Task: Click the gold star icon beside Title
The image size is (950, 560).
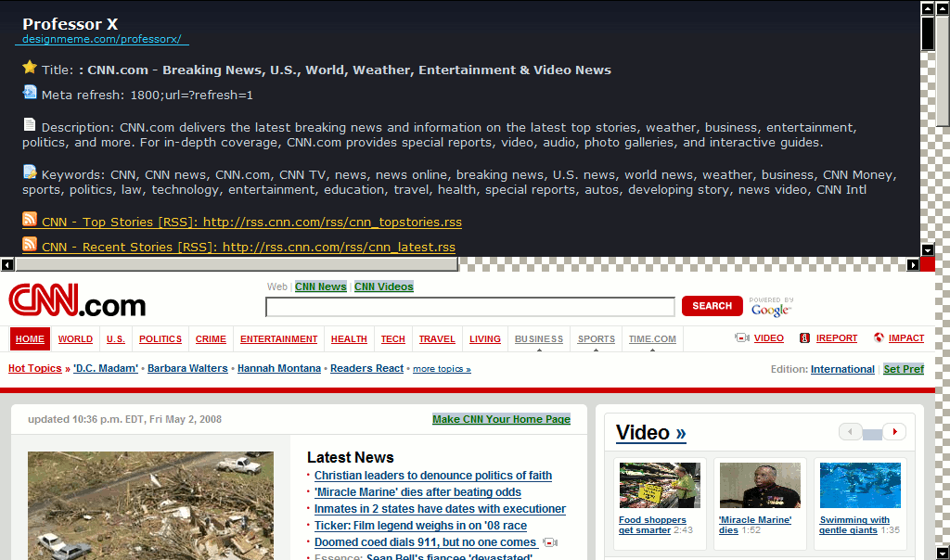Action: pos(30,67)
